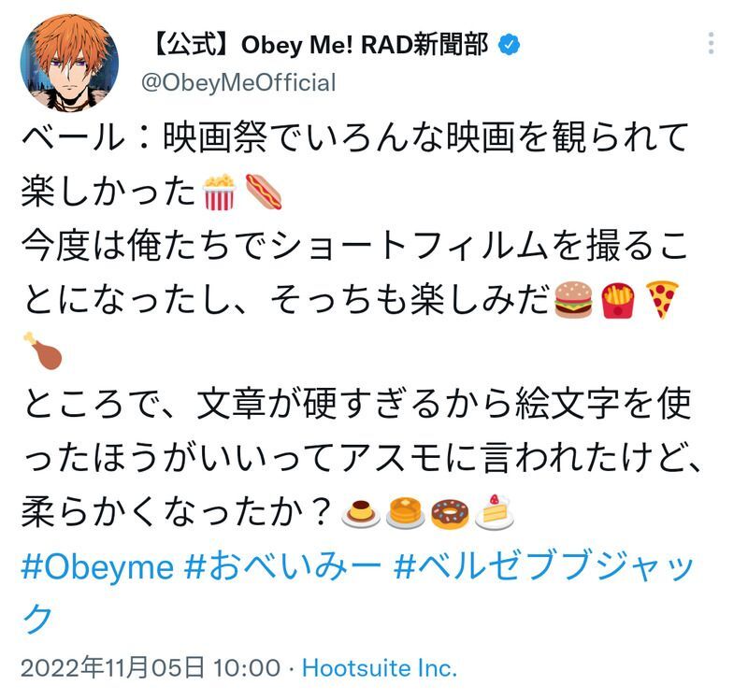The image size is (748, 700).
Task: Click the @ObeyMeOfficial handle
Action: [x=238, y=83]
